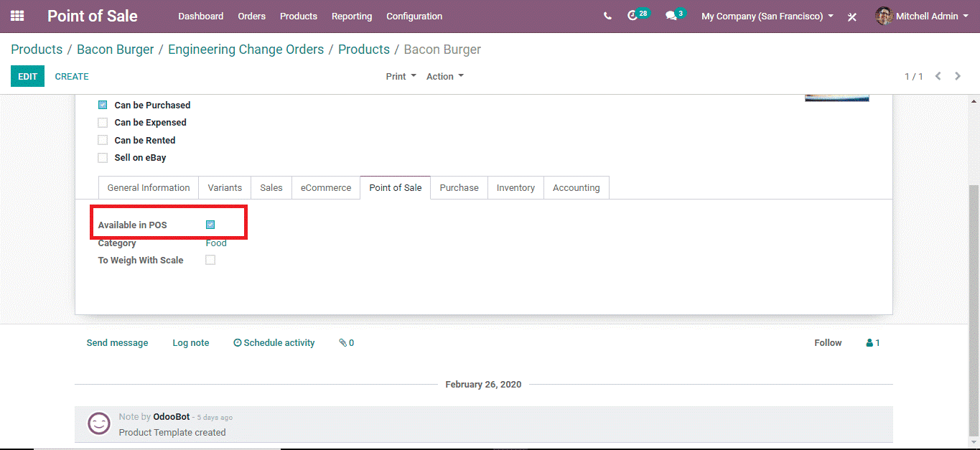Click the Follow button

click(x=828, y=343)
